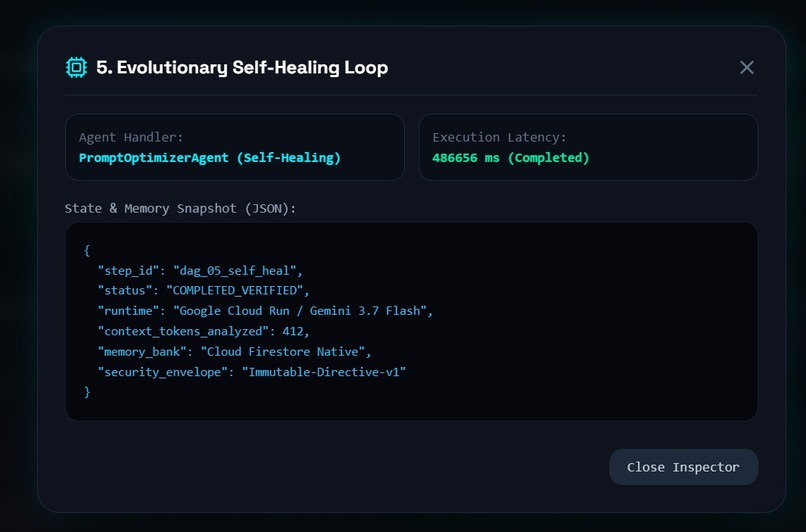The height and width of the screenshot is (532, 806).
Task: Click the 'Agent Handler:' label
Action: click(x=131, y=137)
